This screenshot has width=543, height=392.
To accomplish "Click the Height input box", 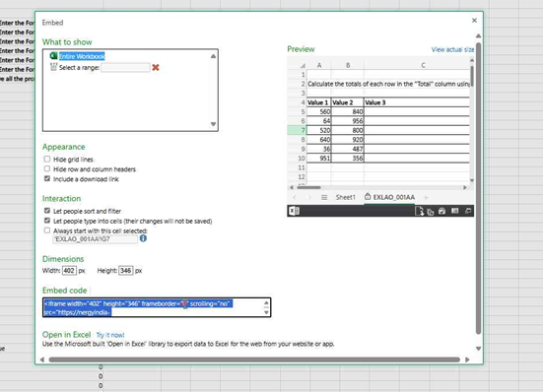I will 126,270.
